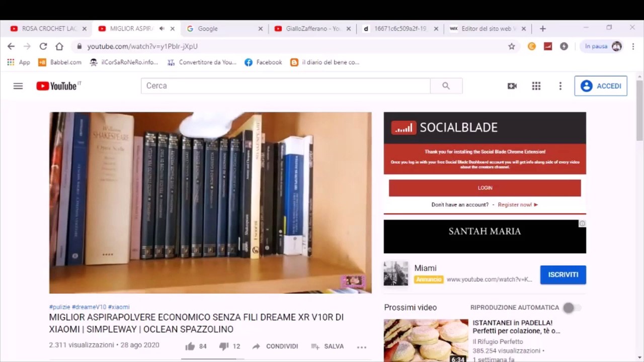Click the YouTube search field
The image size is (644, 362).
click(285, 86)
